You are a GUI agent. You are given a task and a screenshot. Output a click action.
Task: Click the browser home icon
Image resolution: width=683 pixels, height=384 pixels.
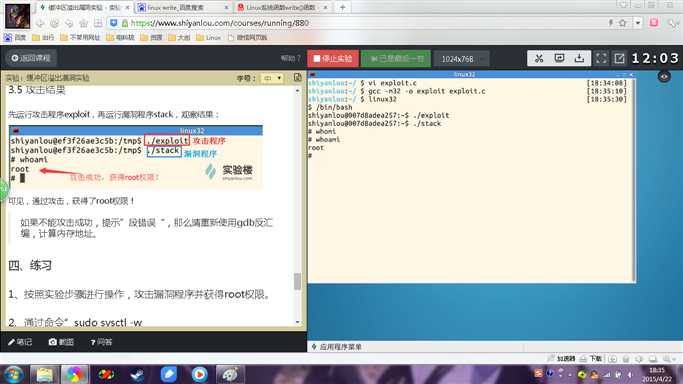click(x=83, y=23)
